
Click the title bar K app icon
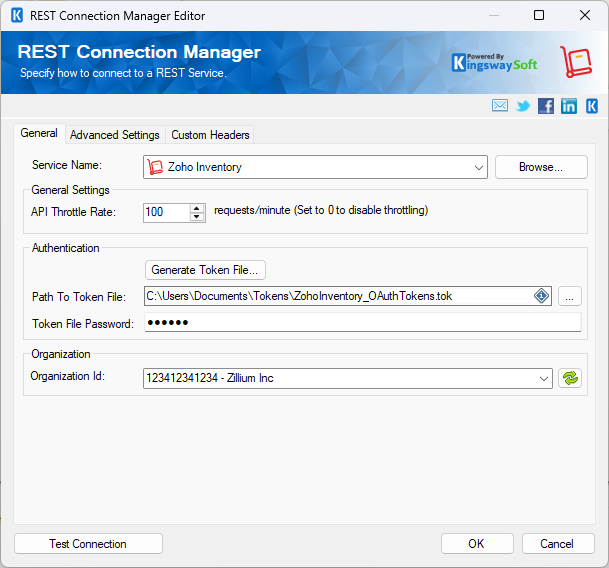pos(17,16)
